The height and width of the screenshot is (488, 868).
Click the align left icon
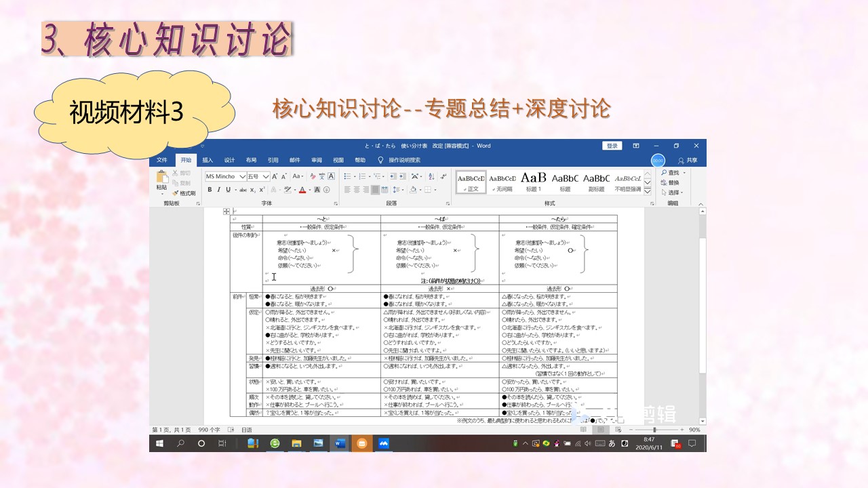pos(347,190)
